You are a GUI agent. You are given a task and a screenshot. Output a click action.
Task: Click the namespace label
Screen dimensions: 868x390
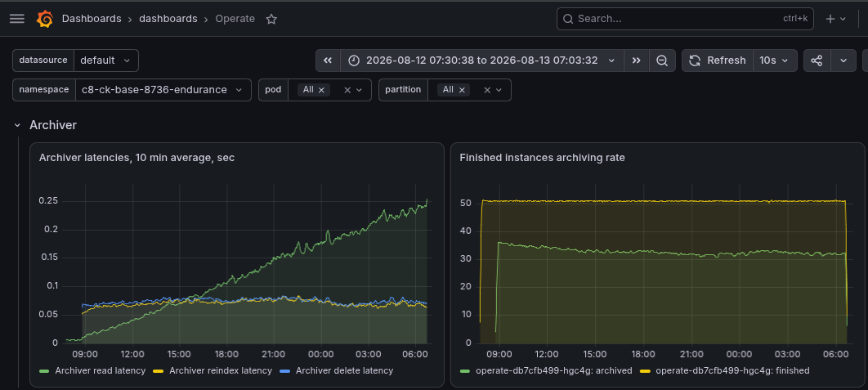[44, 90]
